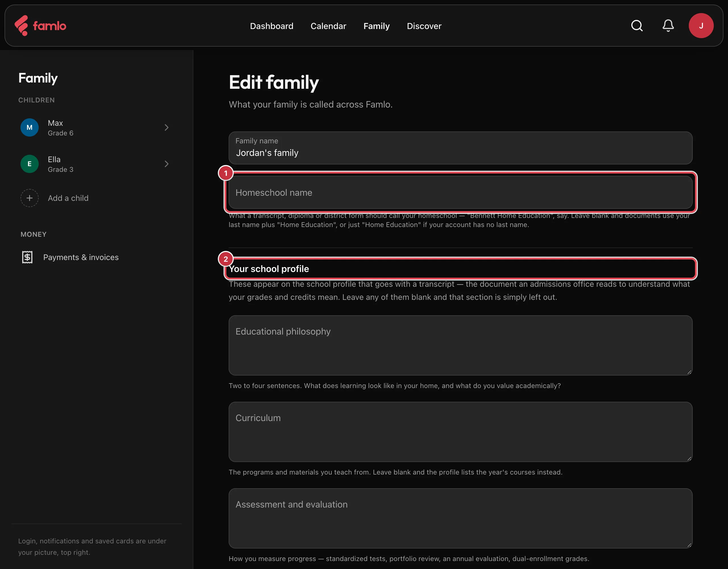Click the Add a child link
Screen dimensions: 728x569
point(68,198)
